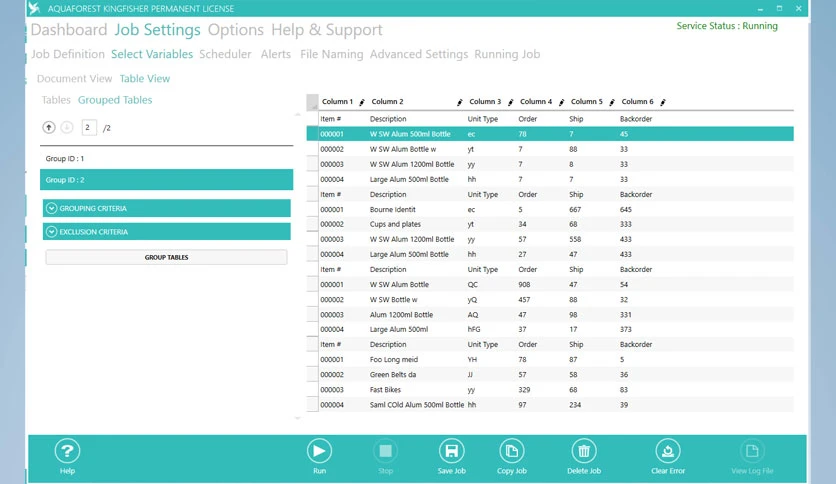836x484 pixels.
Task: Click the table select-all corner cell
Action: tap(312, 102)
